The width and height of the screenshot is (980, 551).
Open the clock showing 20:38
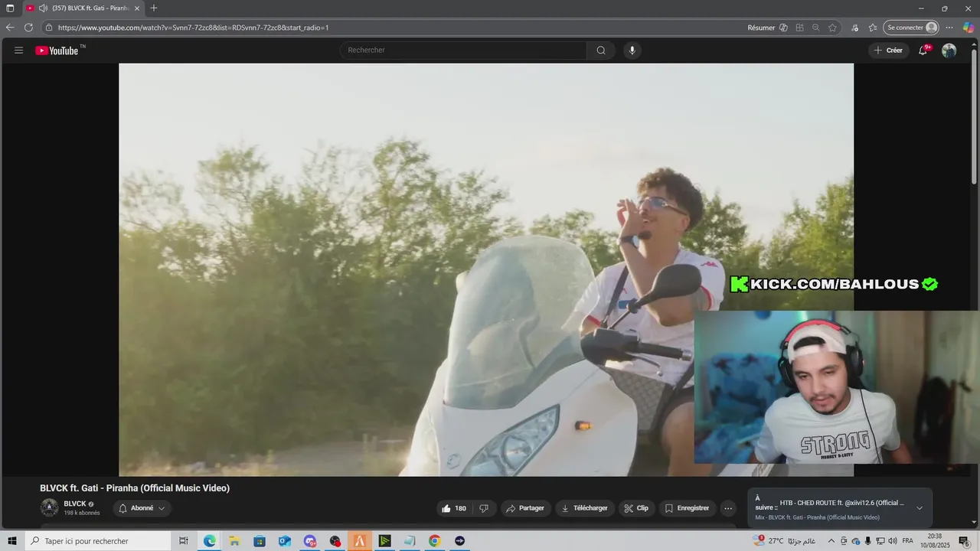pyautogui.click(x=935, y=541)
